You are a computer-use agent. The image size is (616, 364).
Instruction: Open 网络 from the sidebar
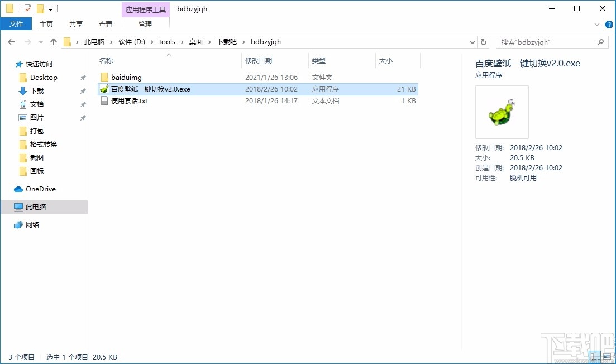tap(32, 224)
